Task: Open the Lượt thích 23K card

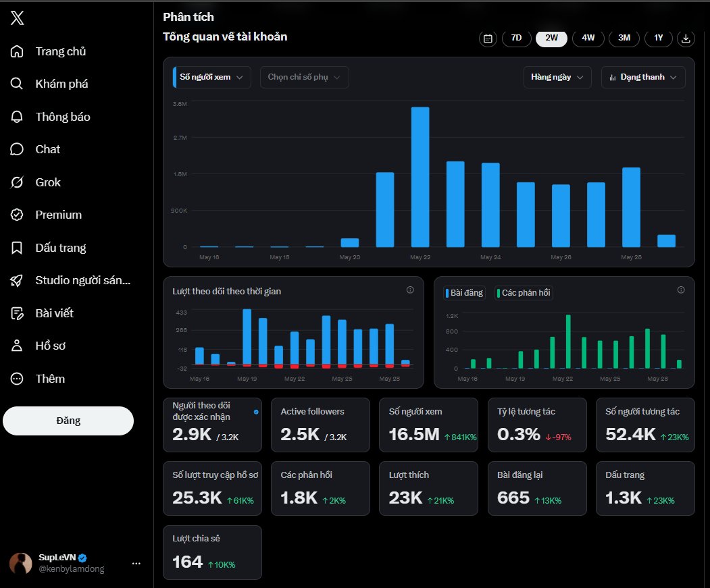Action: (428, 488)
